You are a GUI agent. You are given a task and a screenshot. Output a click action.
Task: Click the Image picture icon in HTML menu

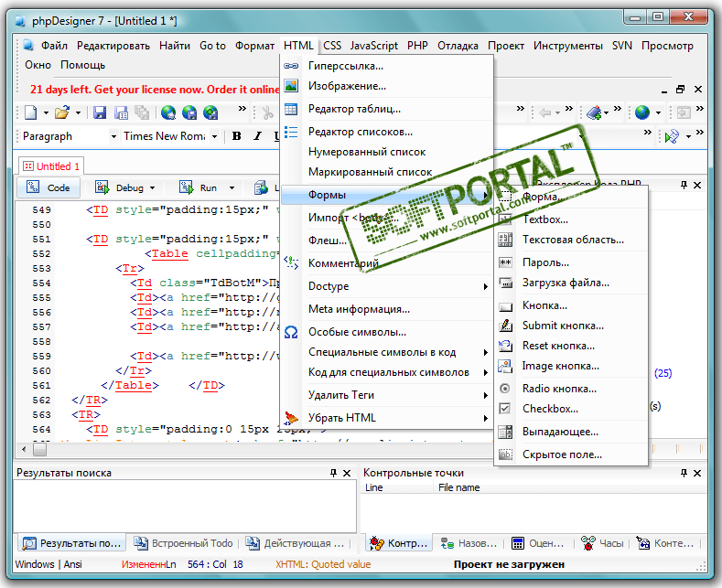click(291, 86)
